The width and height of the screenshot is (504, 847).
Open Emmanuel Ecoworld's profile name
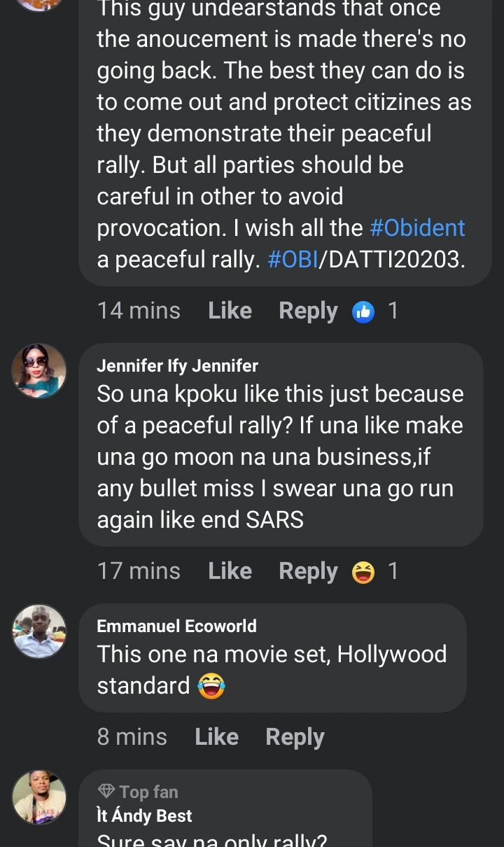tap(176, 626)
